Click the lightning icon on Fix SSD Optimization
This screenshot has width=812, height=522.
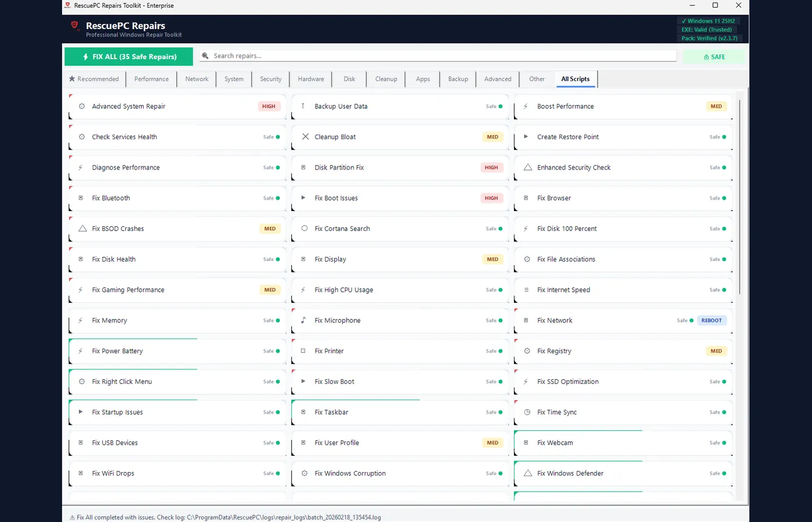pos(525,382)
